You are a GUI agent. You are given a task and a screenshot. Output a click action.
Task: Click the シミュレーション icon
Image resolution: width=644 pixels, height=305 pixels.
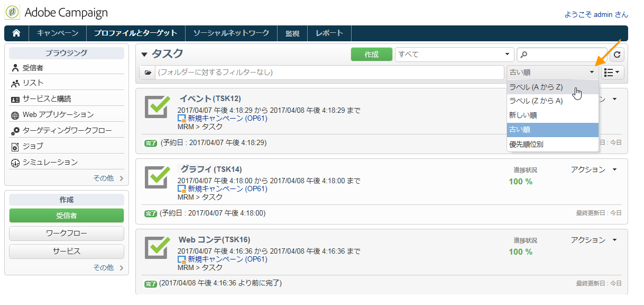(x=15, y=163)
